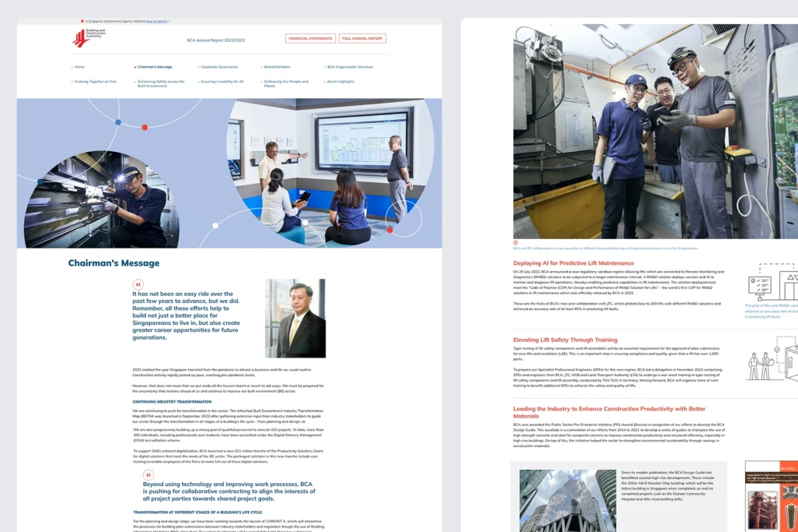Click the opening quote mark icon above the chairman's quote

(138, 285)
